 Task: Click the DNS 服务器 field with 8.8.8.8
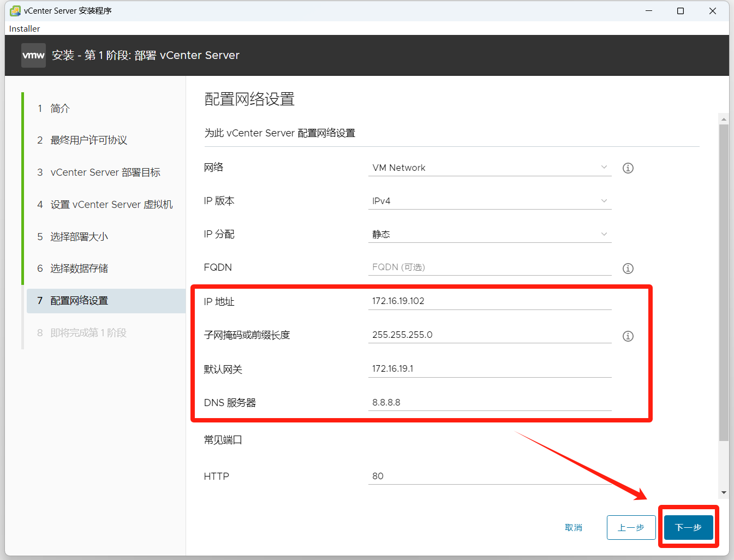489,403
